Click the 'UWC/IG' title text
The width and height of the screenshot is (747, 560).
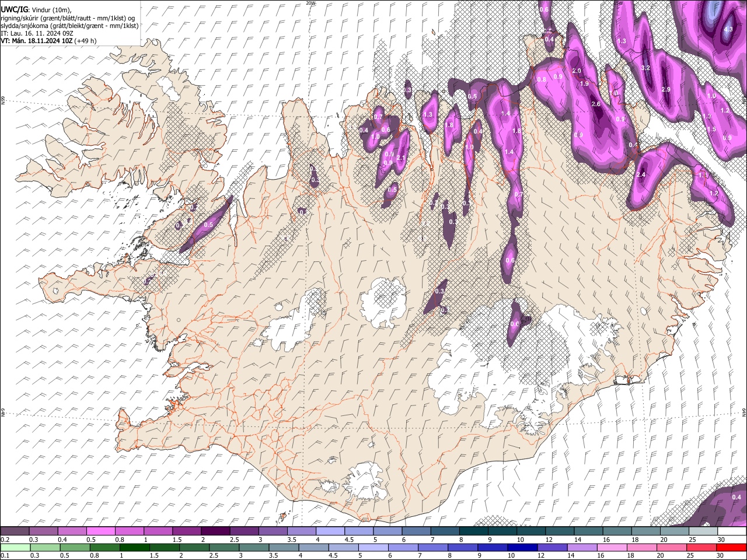tap(14, 9)
